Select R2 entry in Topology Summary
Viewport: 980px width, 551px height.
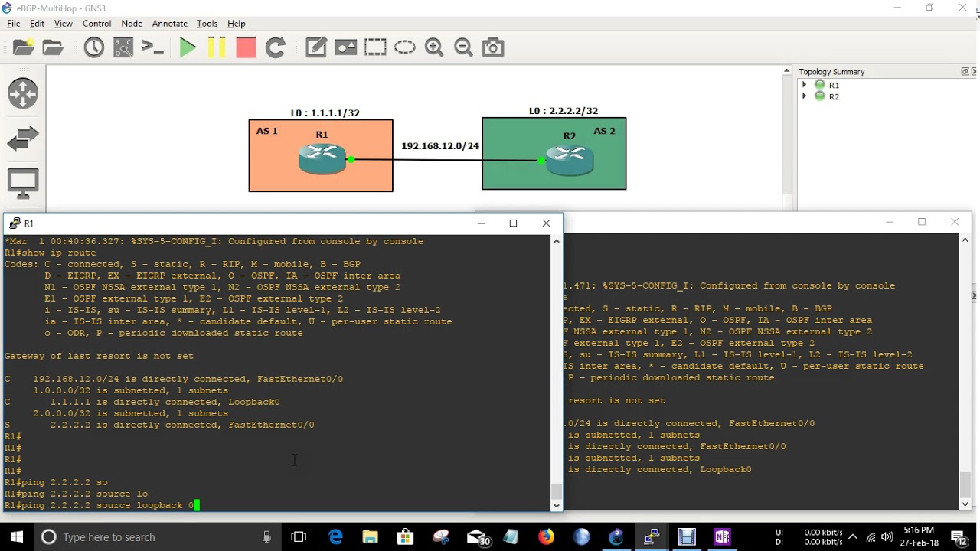[834, 96]
